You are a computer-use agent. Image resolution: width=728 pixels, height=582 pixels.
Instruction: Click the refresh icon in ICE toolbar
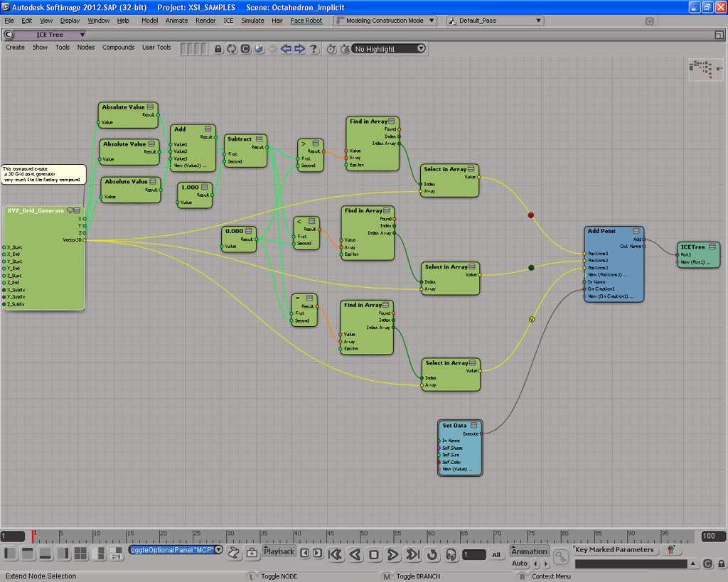pyautogui.click(x=232, y=49)
